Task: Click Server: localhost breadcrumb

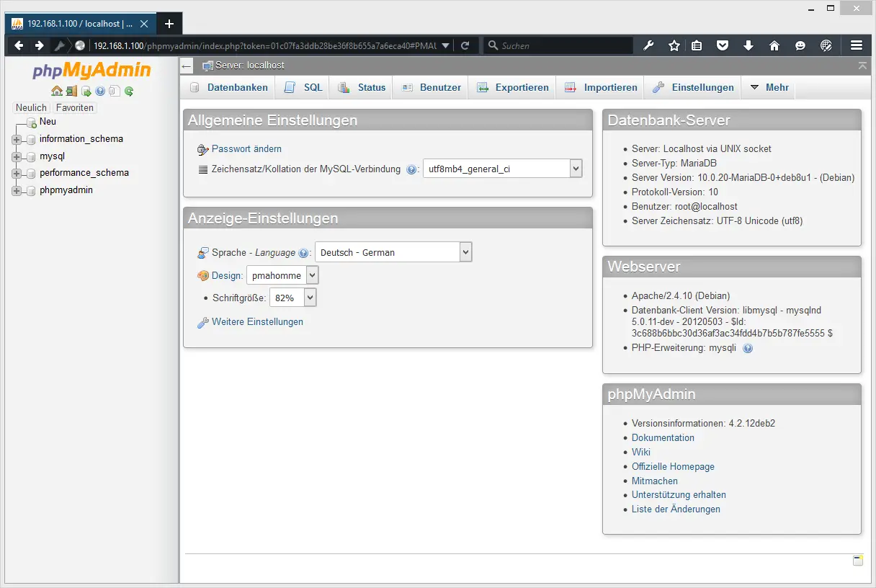Action: click(x=250, y=66)
